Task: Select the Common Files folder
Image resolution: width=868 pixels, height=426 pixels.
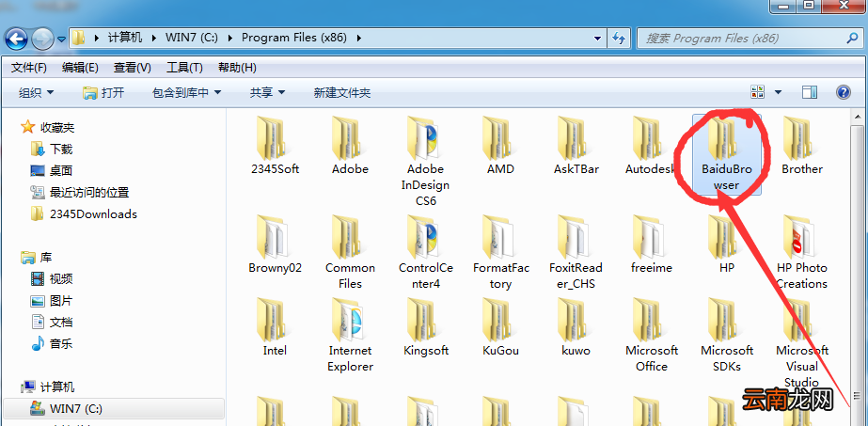Action: click(350, 253)
